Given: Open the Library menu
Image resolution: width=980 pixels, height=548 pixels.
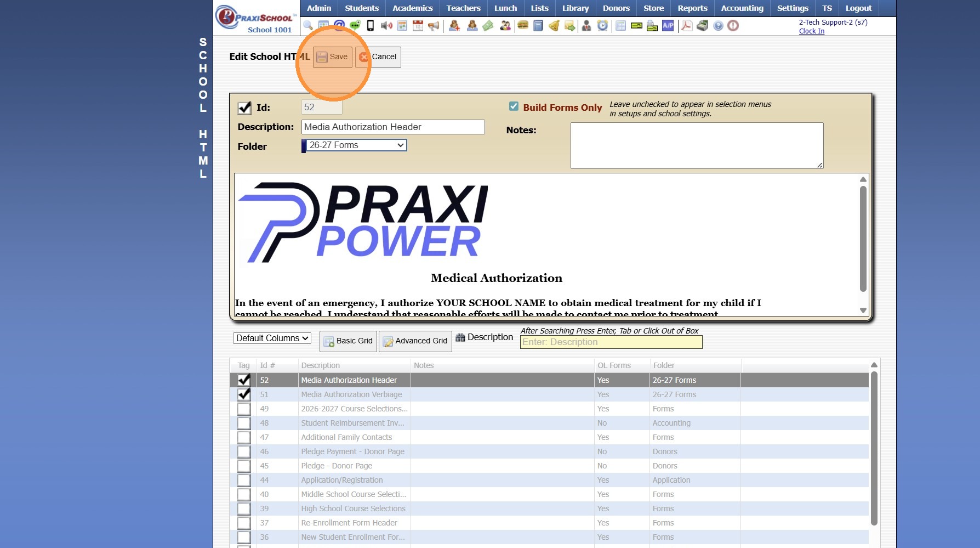Looking at the screenshot, I should (576, 8).
